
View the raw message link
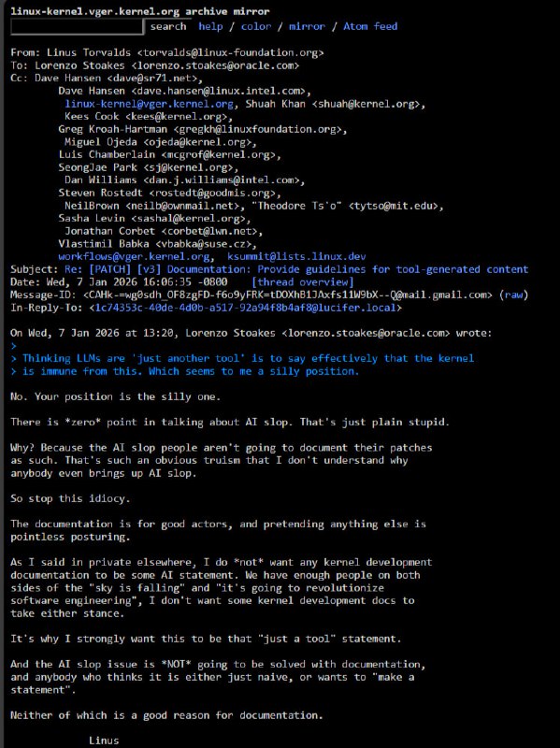pos(514,295)
